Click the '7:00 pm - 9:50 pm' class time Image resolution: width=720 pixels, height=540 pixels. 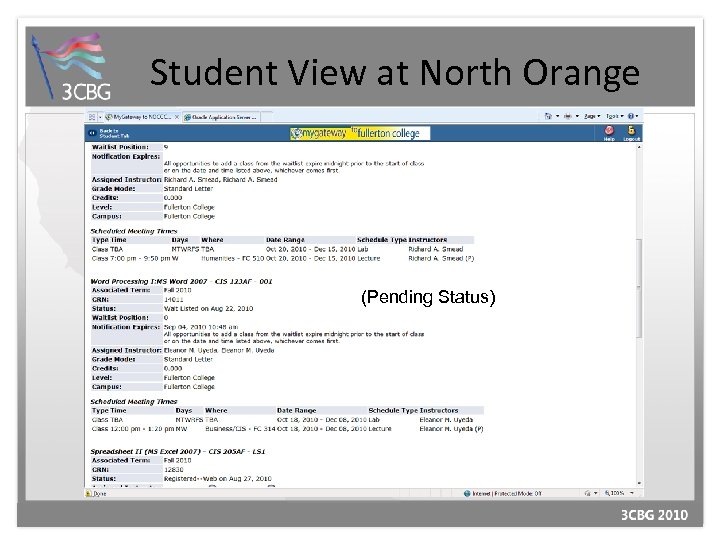point(139,259)
